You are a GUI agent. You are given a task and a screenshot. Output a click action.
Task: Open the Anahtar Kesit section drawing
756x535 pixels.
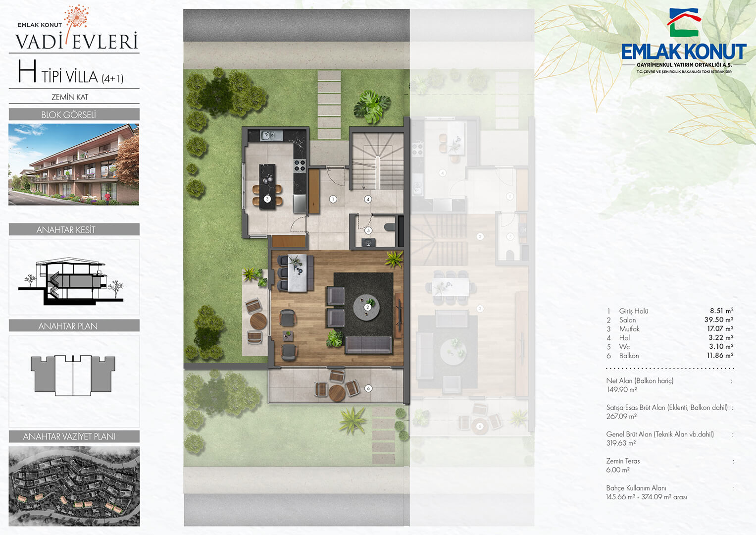tap(74, 277)
